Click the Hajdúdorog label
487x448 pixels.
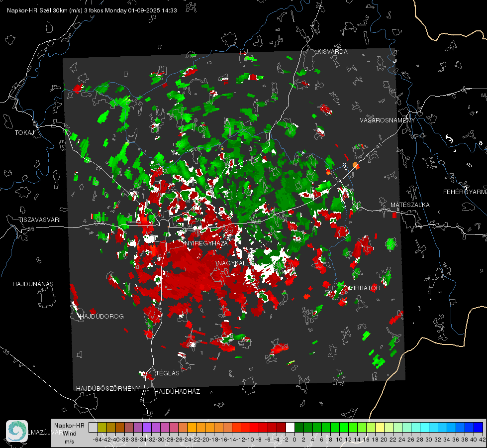tap(102, 316)
